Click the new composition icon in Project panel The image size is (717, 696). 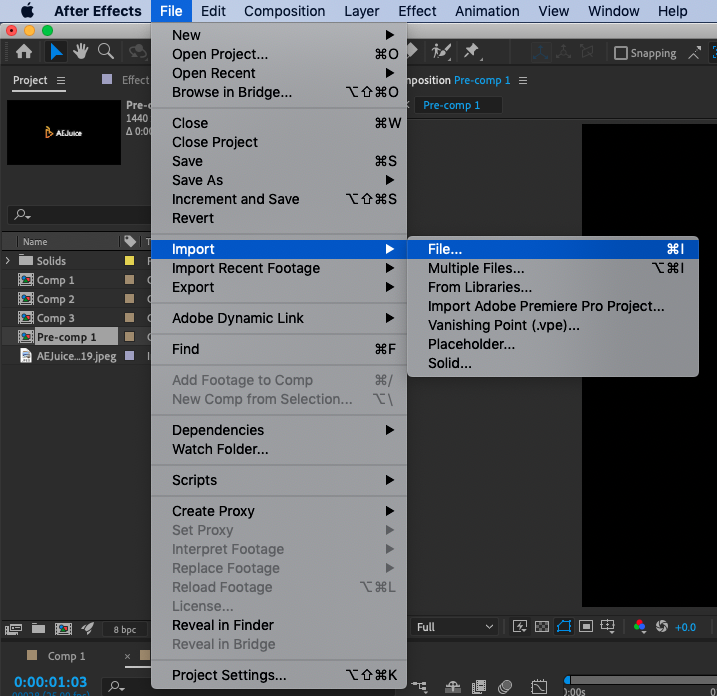pos(62,629)
